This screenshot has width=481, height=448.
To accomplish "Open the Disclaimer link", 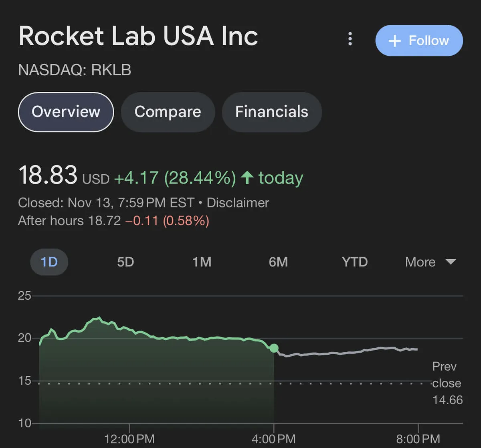I will pyautogui.click(x=238, y=203).
